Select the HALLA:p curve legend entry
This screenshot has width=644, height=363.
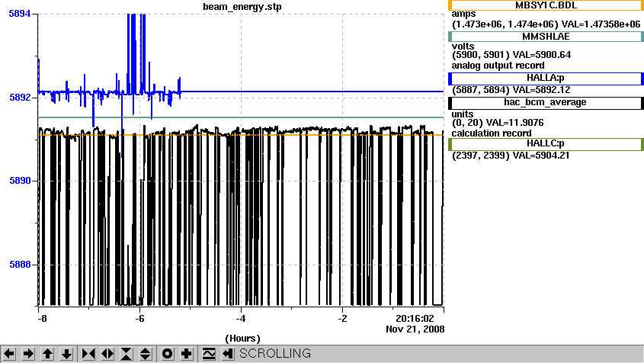pos(546,78)
